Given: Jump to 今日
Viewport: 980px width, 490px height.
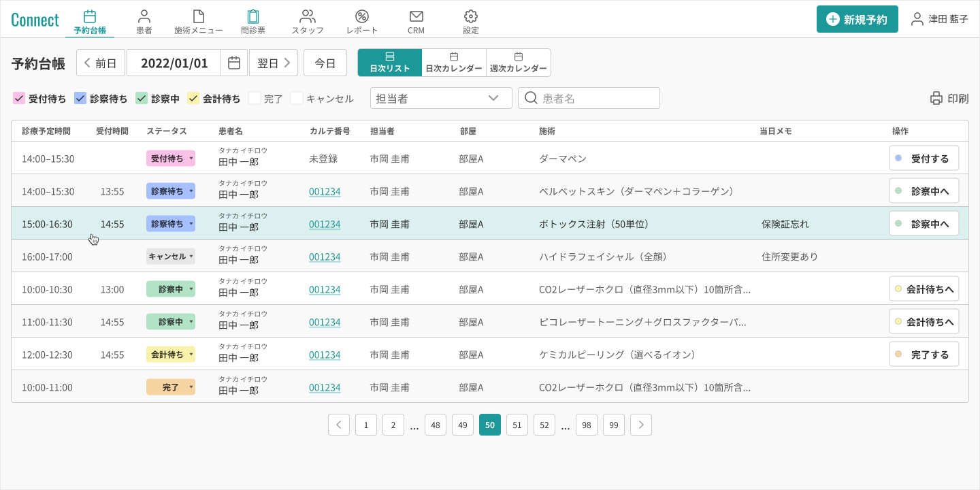Looking at the screenshot, I should tap(325, 63).
